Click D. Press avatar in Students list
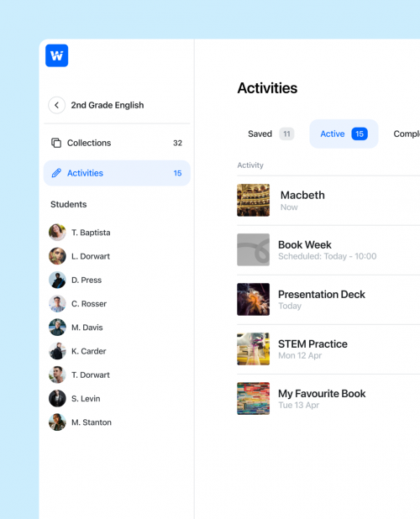420x519 pixels. click(57, 280)
